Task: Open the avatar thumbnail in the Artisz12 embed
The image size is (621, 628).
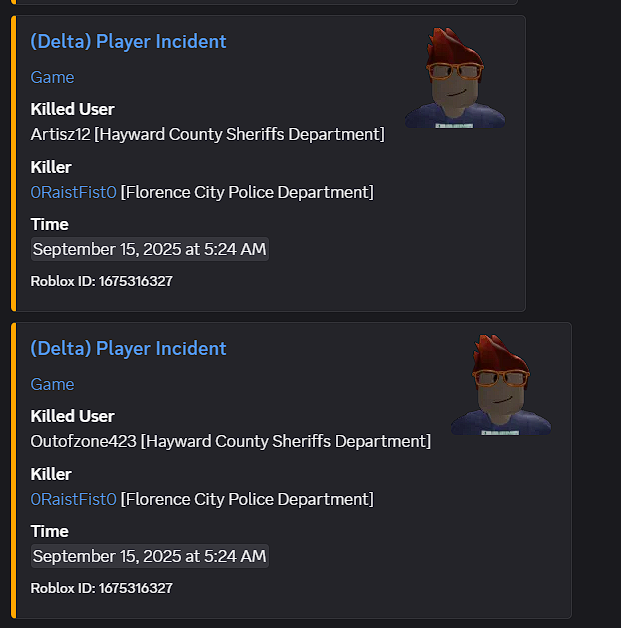Action: pyautogui.click(x=455, y=77)
